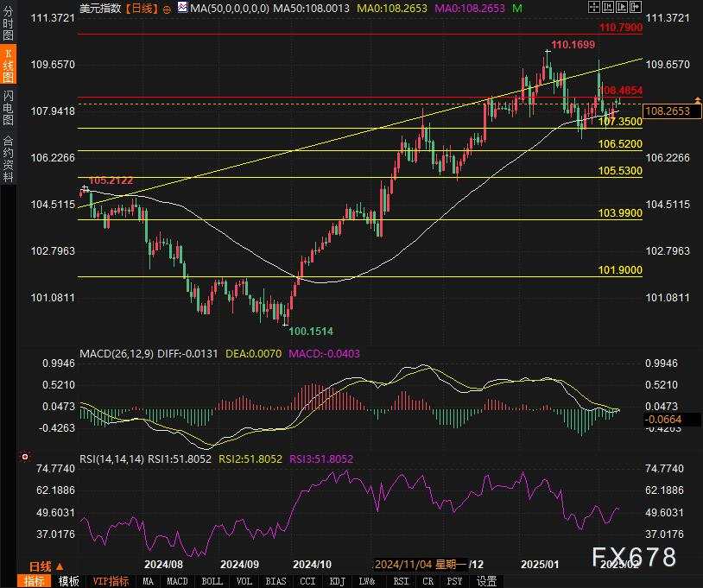Click the 2024/10 time axis label
This screenshot has width=703, height=588.
312,564
